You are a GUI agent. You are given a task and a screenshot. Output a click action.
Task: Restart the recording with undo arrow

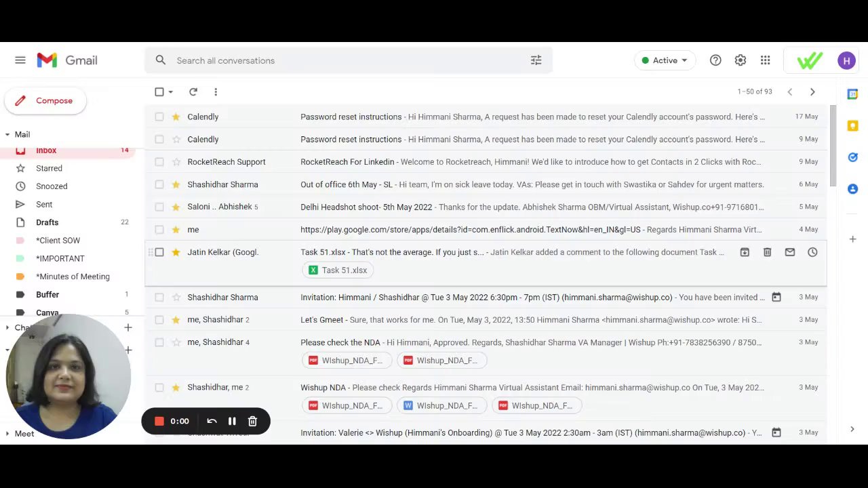coord(212,422)
